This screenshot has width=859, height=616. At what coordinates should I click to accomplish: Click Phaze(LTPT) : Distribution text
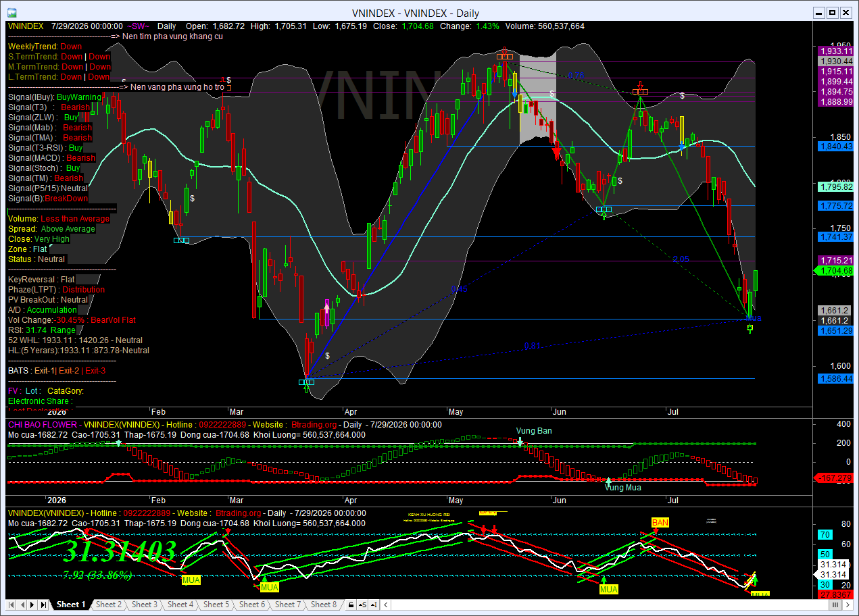[x=56, y=290]
